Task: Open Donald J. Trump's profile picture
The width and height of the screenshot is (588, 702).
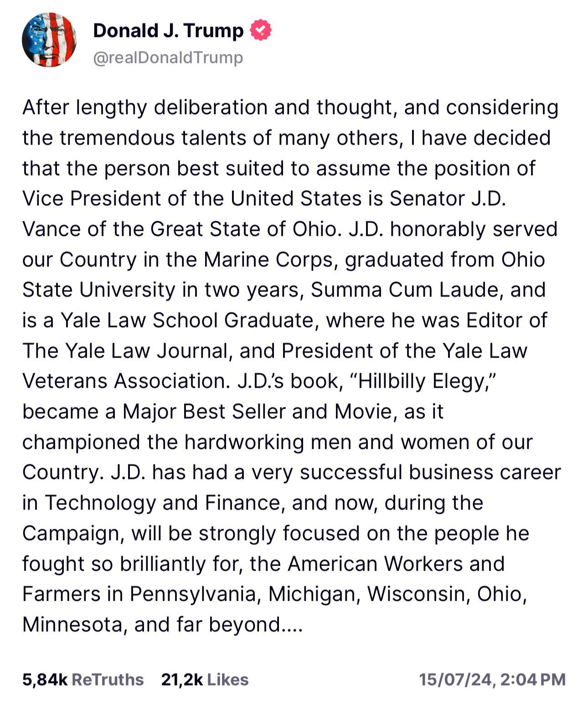Action: [49, 40]
